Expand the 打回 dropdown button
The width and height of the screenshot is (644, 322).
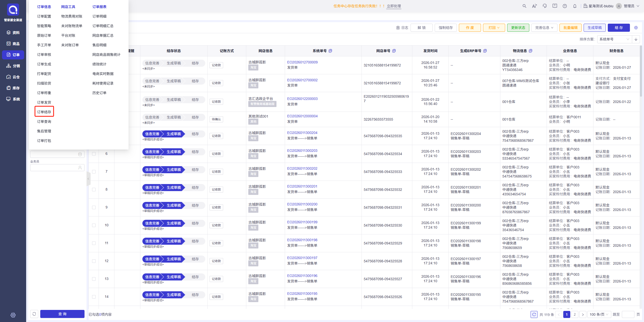coord(494,28)
